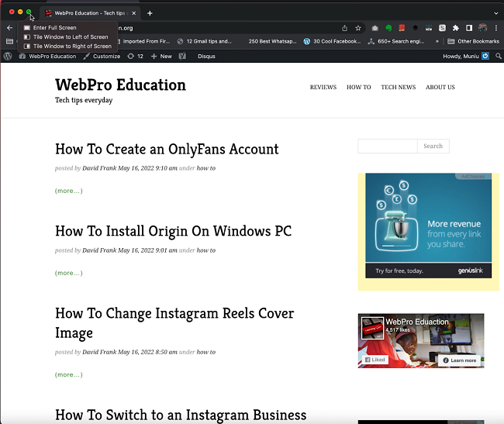Open the 12 Gmail tips bookmark
The width and height of the screenshot is (504, 424).
[205, 41]
